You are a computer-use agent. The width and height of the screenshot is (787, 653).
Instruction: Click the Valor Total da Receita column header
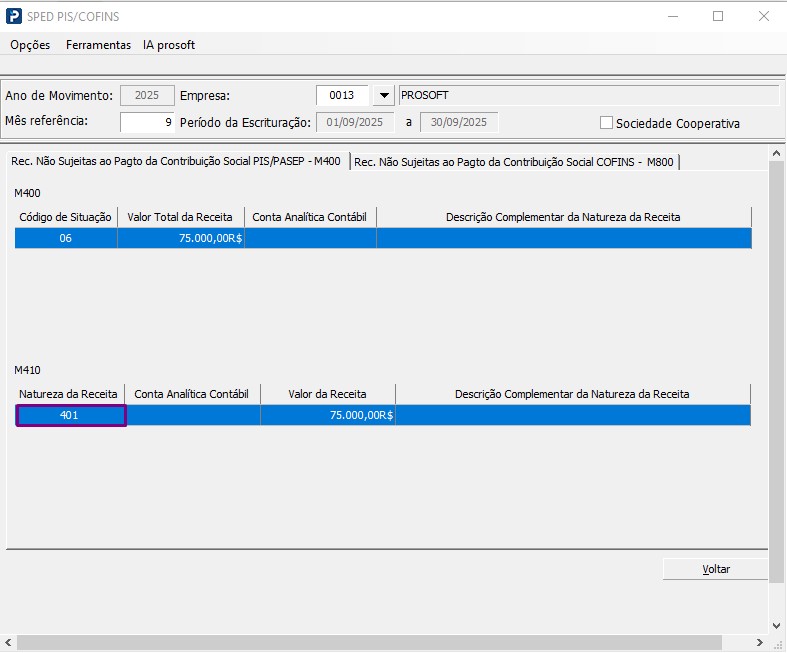(x=180, y=217)
